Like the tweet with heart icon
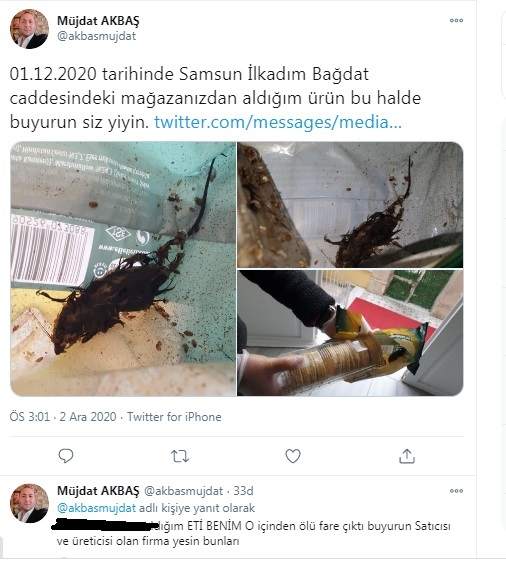 point(293,456)
